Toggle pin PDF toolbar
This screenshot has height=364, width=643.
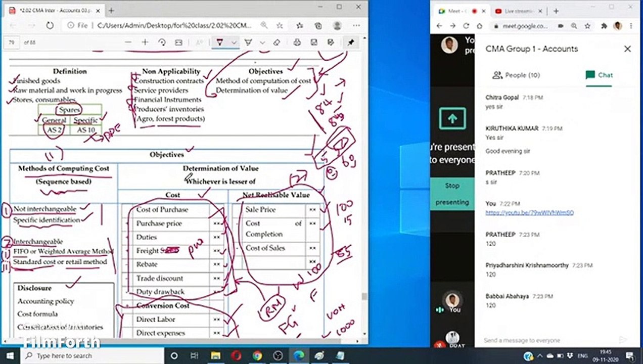(x=351, y=42)
